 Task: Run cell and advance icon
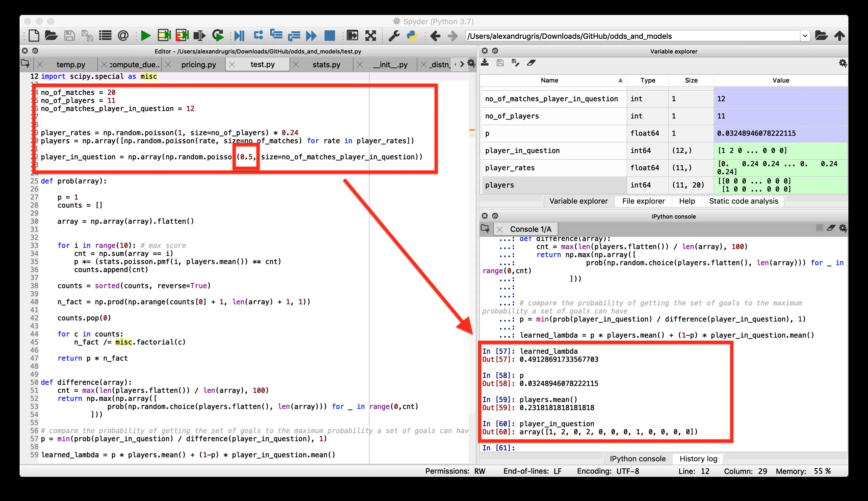(x=182, y=35)
